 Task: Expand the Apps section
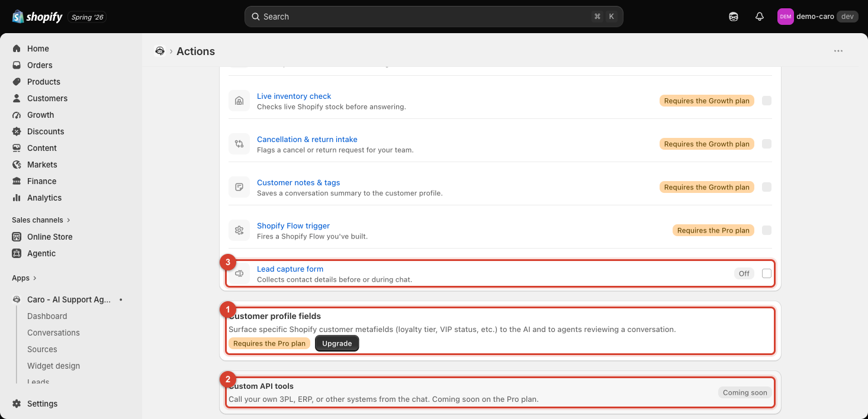click(x=24, y=278)
